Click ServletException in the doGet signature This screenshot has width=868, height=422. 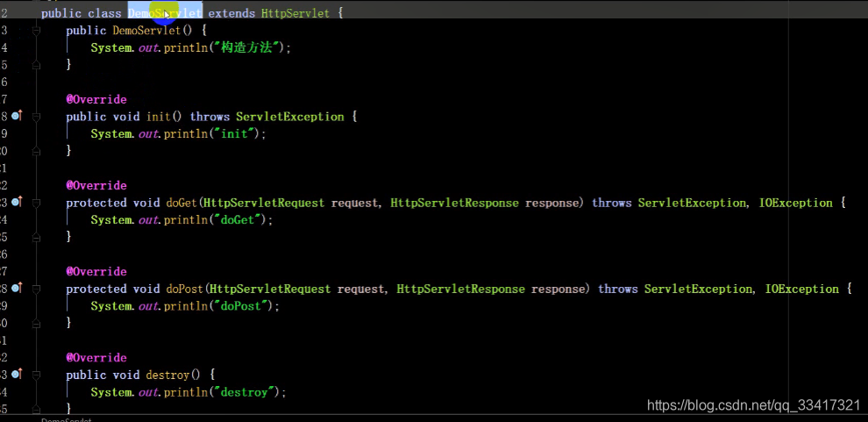[x=692, y=203]
